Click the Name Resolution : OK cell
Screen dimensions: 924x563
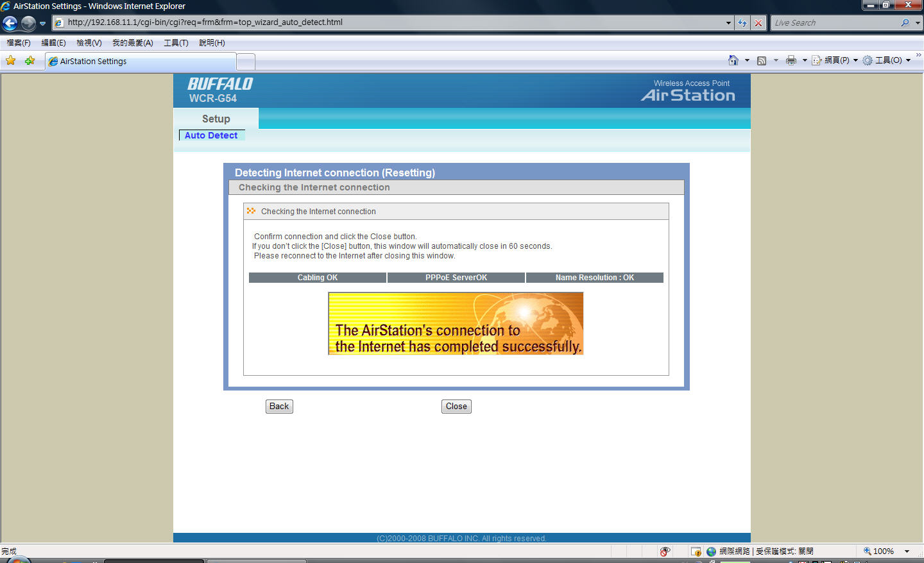point(595,278)
